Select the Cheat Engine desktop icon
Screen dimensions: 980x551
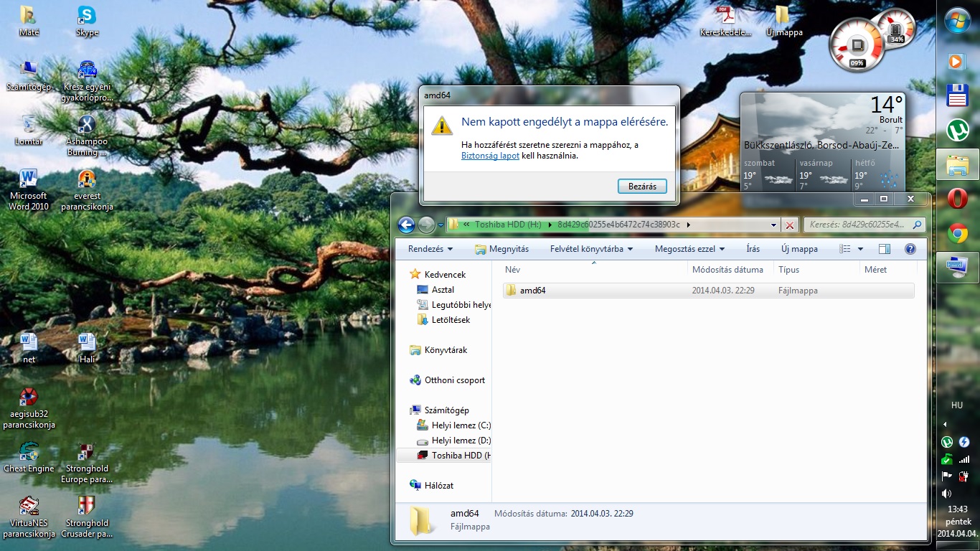coord(29,456)
